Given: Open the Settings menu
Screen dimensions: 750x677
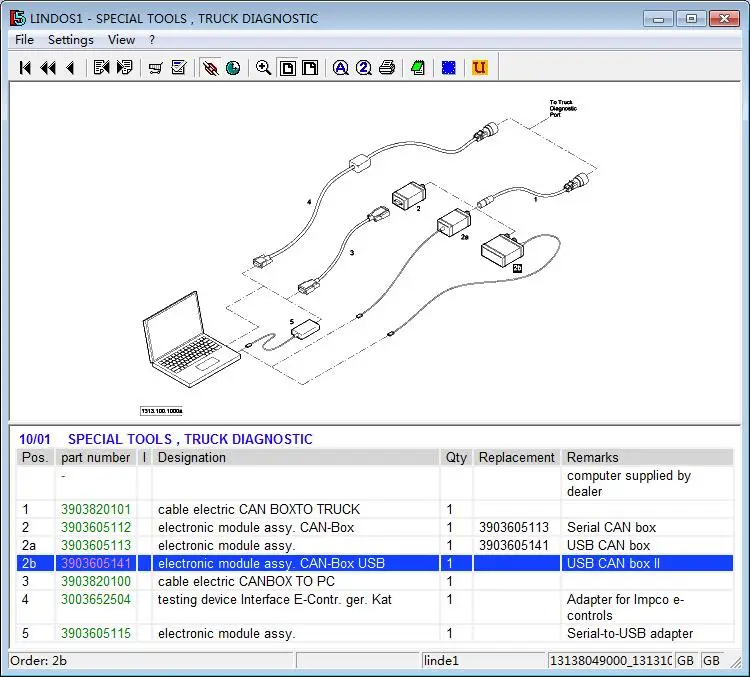Looking at the screenshot, I should 71,40.
